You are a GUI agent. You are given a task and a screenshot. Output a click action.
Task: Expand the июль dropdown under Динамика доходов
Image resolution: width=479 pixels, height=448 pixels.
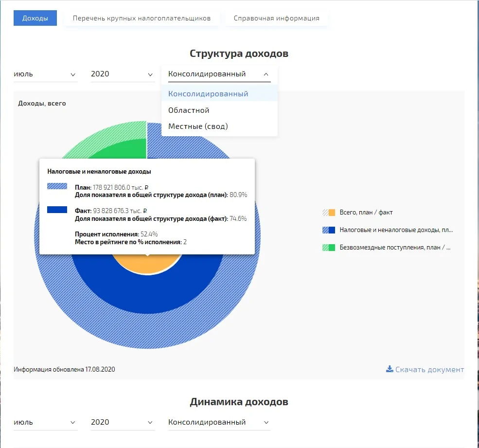pyautogui.click(x=46, y=422)
